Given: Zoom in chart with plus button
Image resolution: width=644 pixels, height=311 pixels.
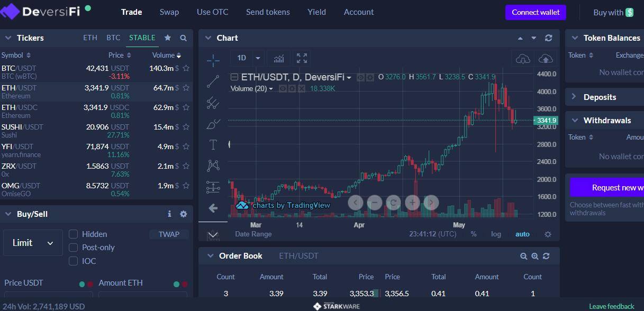Looking at the screenshot, I should coord(412,202).
